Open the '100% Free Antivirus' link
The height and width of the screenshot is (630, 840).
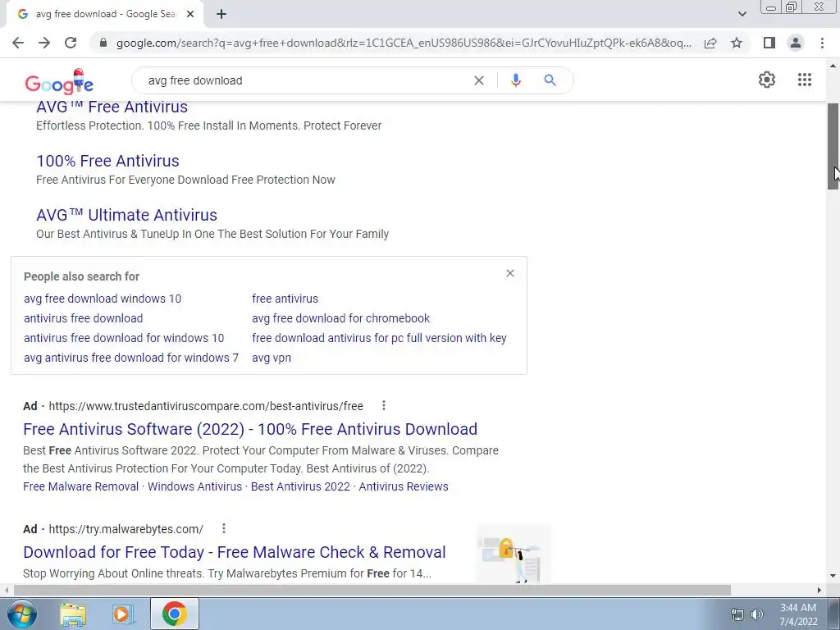(x=107, y=161)
